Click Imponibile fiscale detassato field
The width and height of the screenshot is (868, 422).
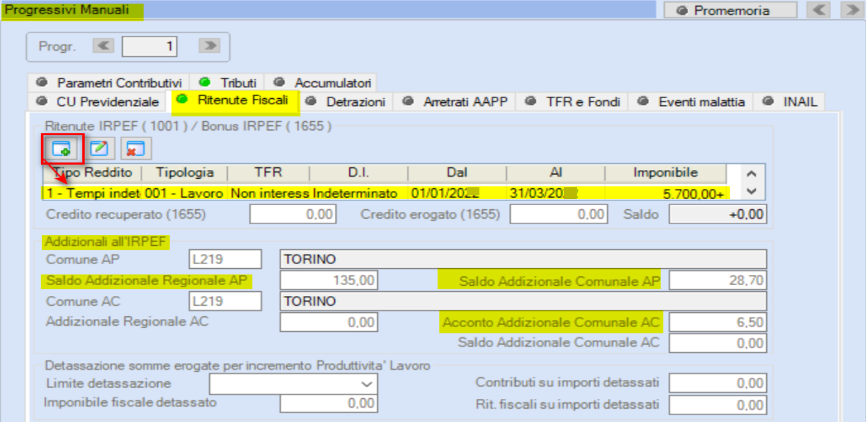pyautogui.click(x=328, y=404)
